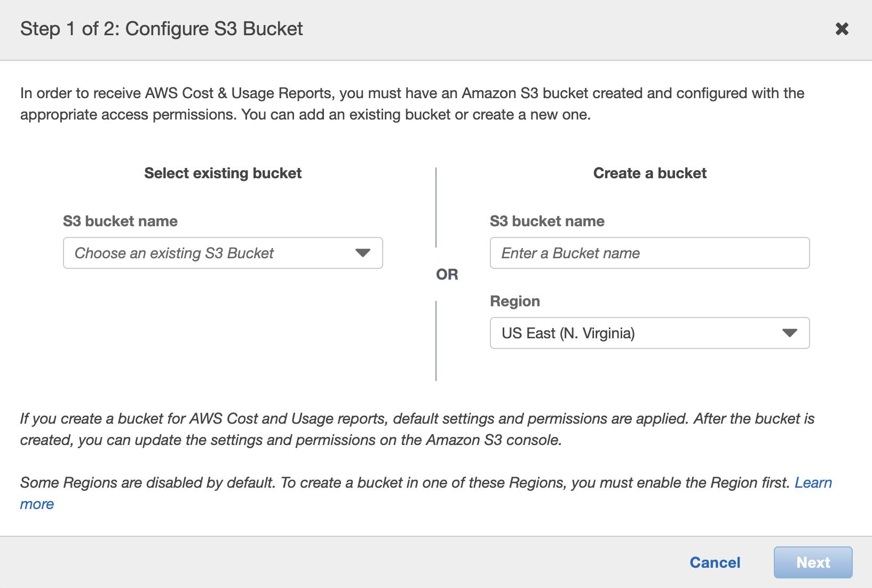Viewport: 872px width, 588px height.
Task: Click the 'Create a bucket' heading
Action: (x=650, y=173)
